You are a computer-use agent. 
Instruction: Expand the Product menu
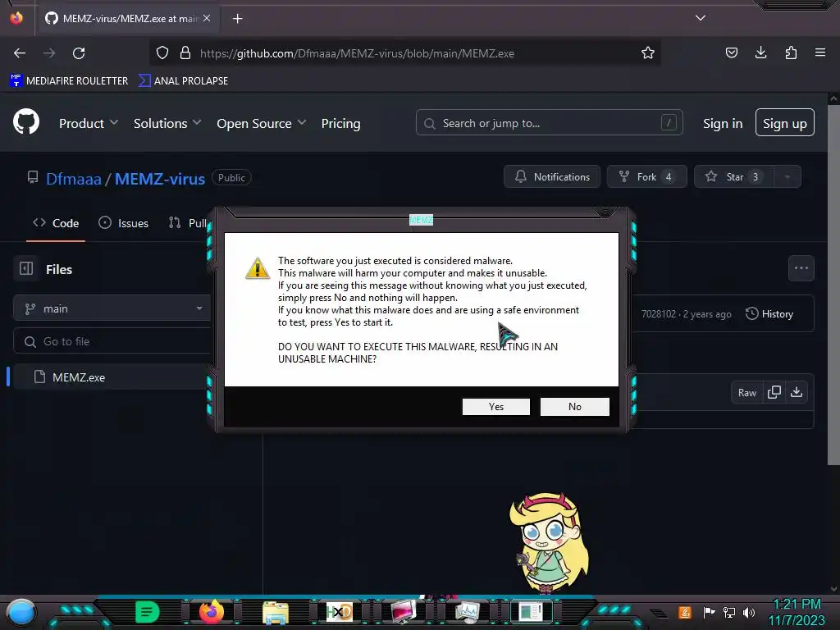pos(89,123)
